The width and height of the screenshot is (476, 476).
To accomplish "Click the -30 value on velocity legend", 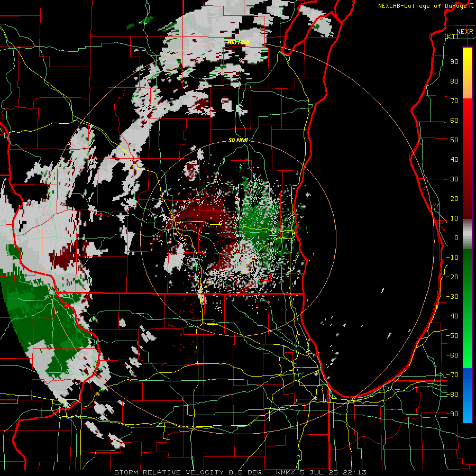I will [x=452, y=297].
